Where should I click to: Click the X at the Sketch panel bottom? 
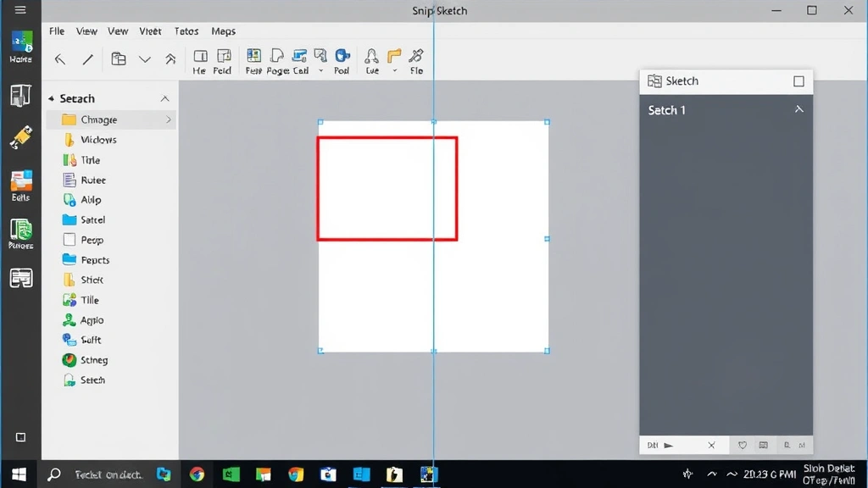(711, 444)
